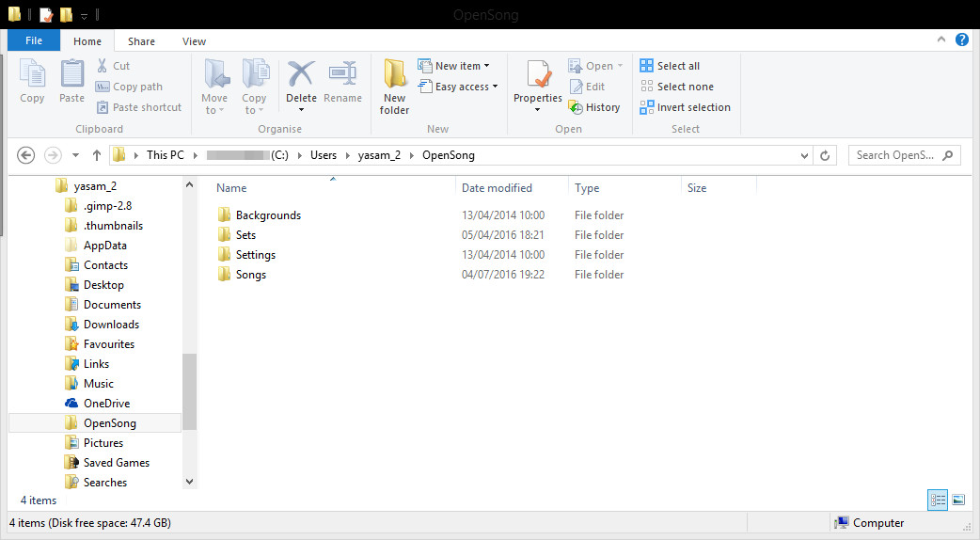
Task: Click the navigation pane scroll down arrow
Action: 189,482
